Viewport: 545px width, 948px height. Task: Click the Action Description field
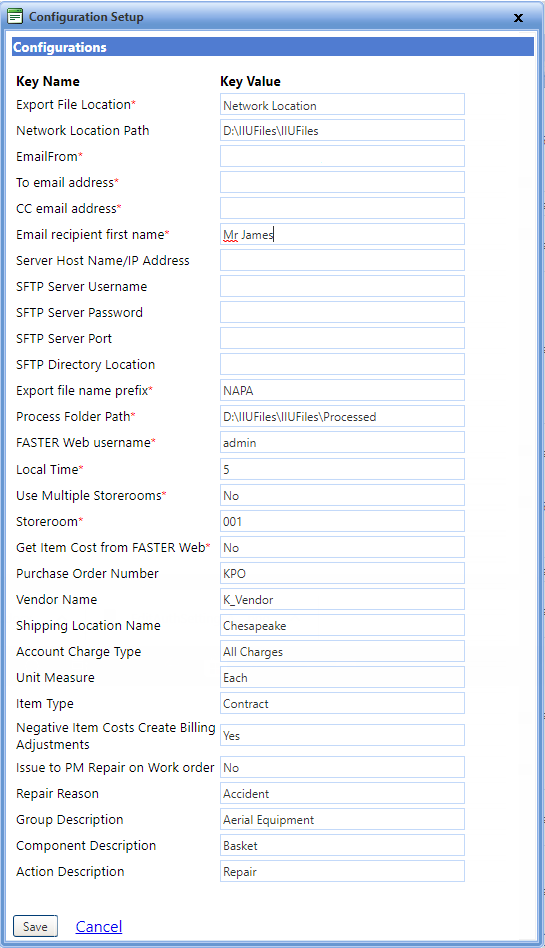tap(342, 871)
